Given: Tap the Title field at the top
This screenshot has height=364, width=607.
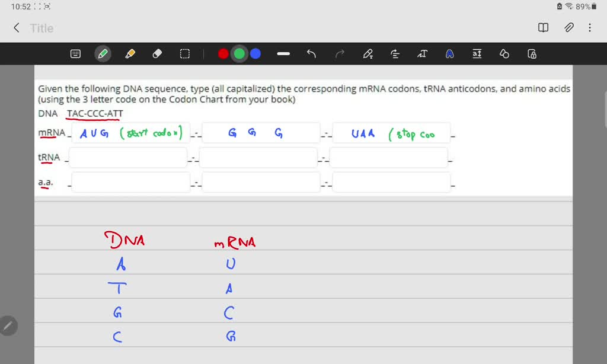Looking at the screenshot, I should 41,28.
